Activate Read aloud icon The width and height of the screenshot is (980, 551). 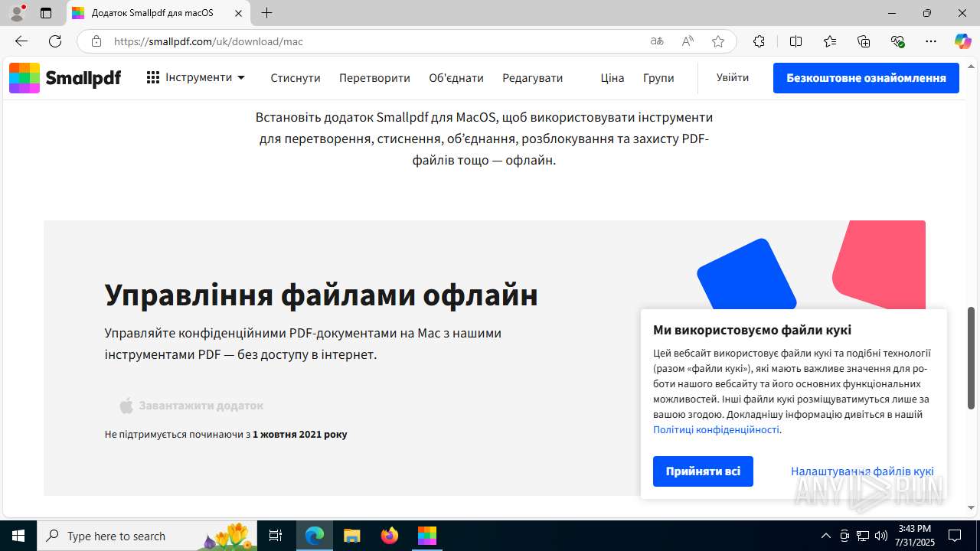[688, 41]
